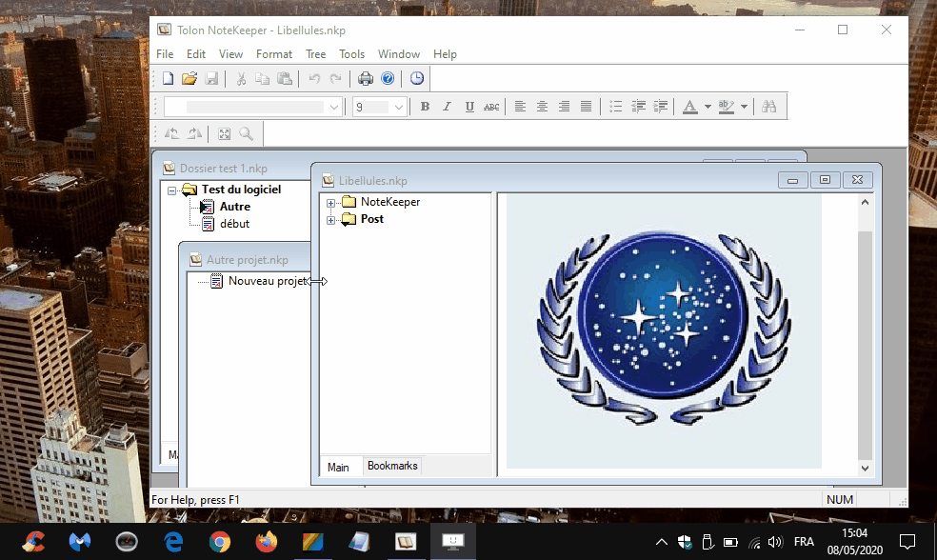937x560 pixels.
Task: Click the Autre projet.nkp window title
Action: pos(248,260)
